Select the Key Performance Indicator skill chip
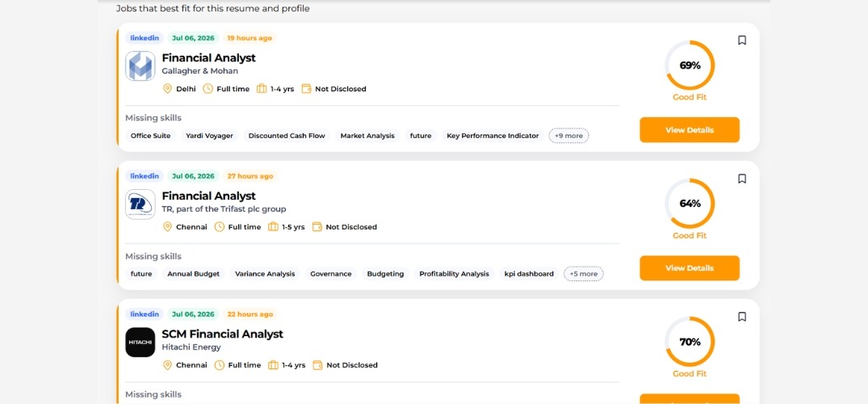 pos(493,136)
